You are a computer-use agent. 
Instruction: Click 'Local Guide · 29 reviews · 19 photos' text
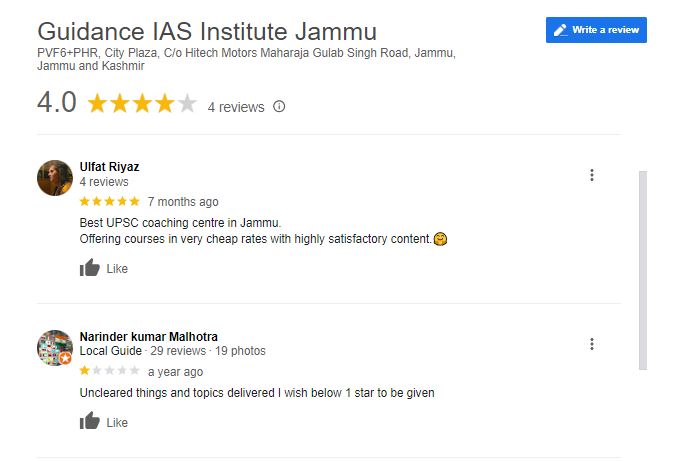[172, 351]
